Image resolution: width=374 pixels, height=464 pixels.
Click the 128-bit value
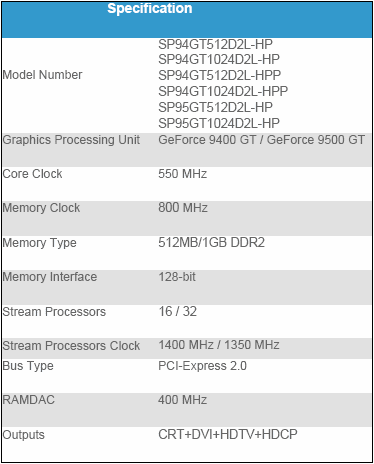coord(177,277)
